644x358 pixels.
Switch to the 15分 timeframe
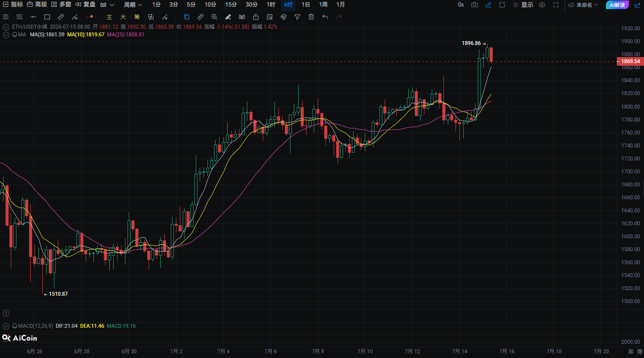(x=231, y=5)
